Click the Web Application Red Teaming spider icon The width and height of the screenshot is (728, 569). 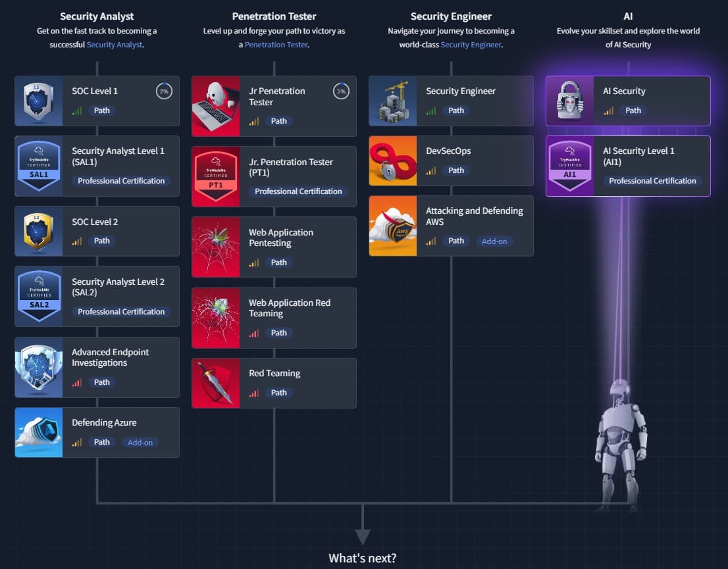click(x=216, y=318)
